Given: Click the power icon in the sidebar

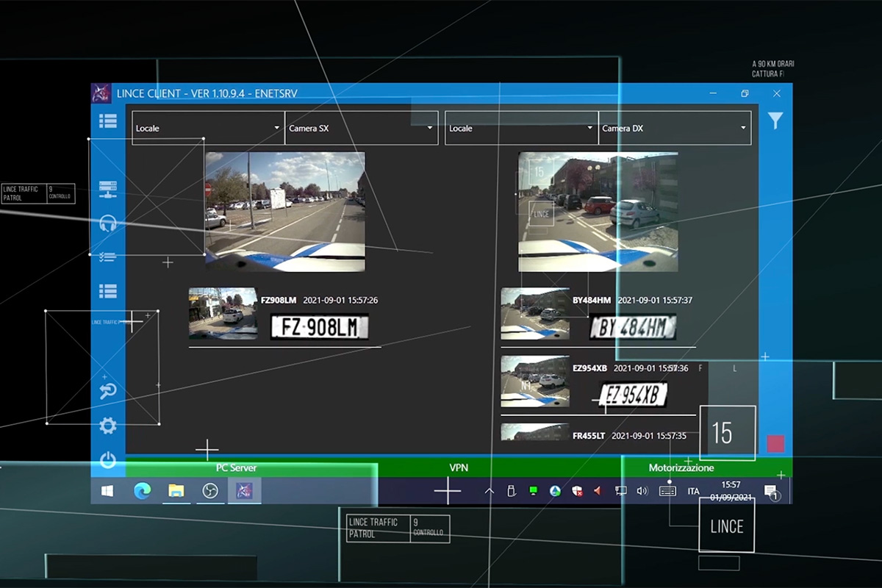Looking at the screenshot, I should (108, 461).
